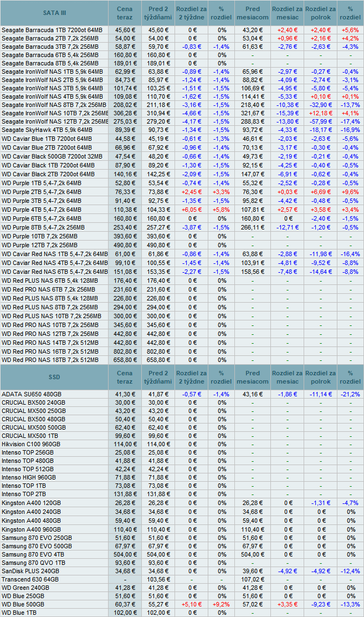Click the +12,18 € half-year value for IronWolf 10TB
The height and width of the screenshot is (617, 364).
point(320,113)
